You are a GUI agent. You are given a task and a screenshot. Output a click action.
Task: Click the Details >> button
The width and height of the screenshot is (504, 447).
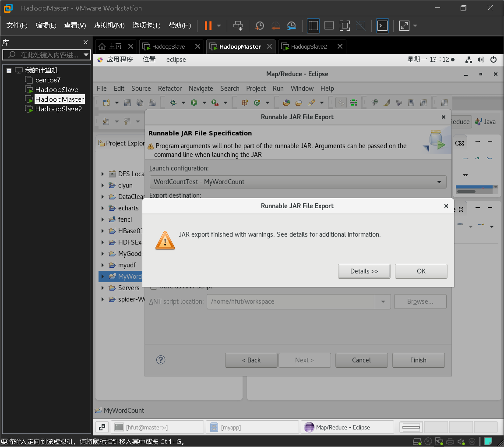pos(364,271)
